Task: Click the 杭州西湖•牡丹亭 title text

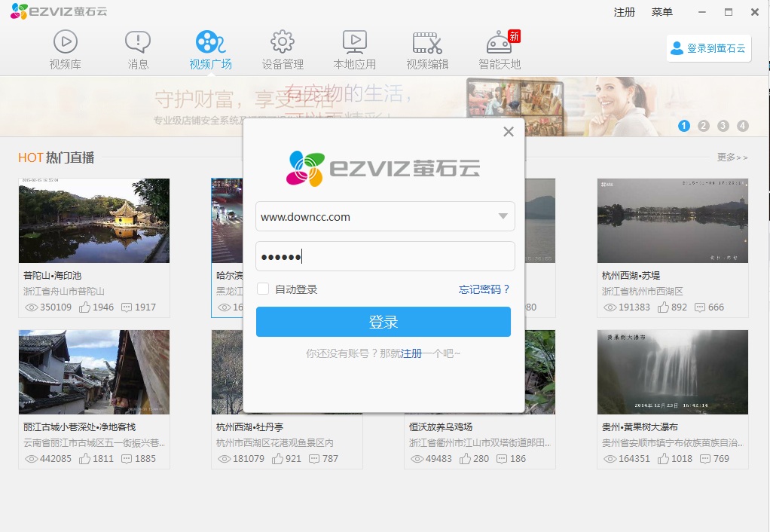Action: pyautogui.click(x=249, y=427)
